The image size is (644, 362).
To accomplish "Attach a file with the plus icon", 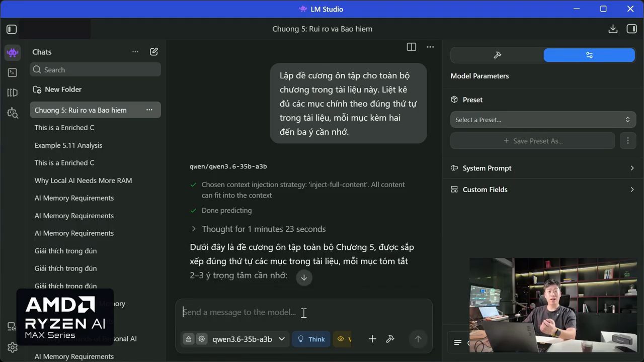I will tap(372, 339).
